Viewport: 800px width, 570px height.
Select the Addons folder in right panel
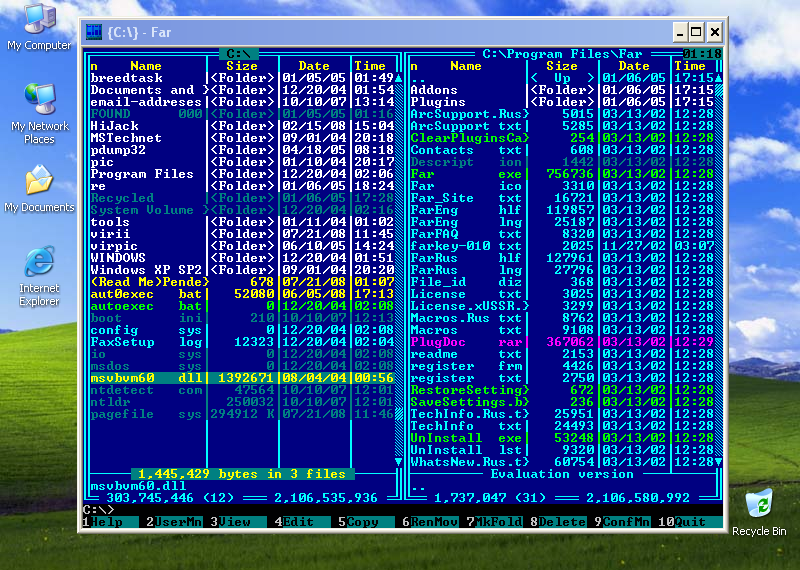click(x=562, y=90)
